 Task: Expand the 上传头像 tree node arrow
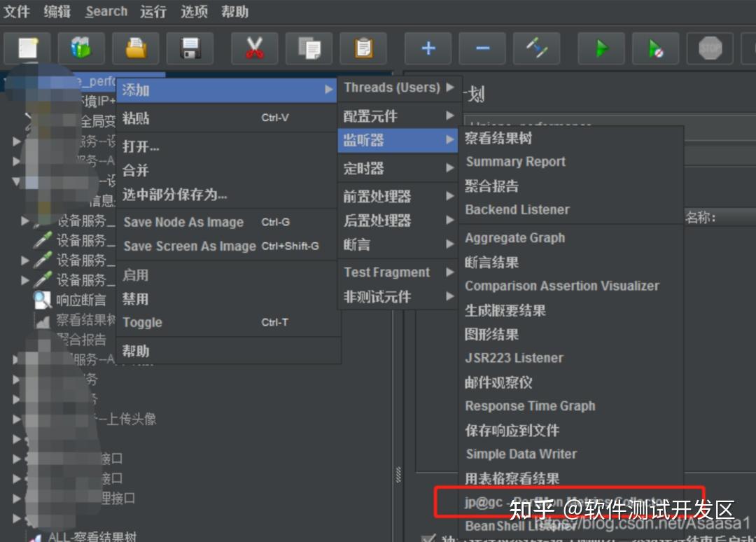coord(16,419)
